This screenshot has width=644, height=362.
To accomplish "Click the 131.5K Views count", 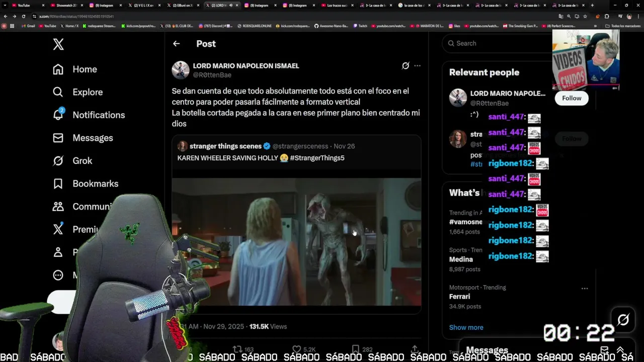I will [268, 327].
